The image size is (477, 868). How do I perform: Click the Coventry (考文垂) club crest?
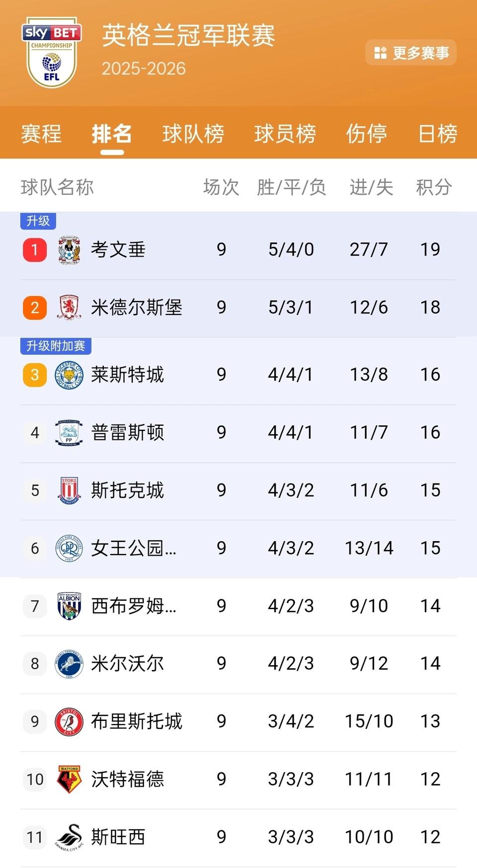pos(69,249)
